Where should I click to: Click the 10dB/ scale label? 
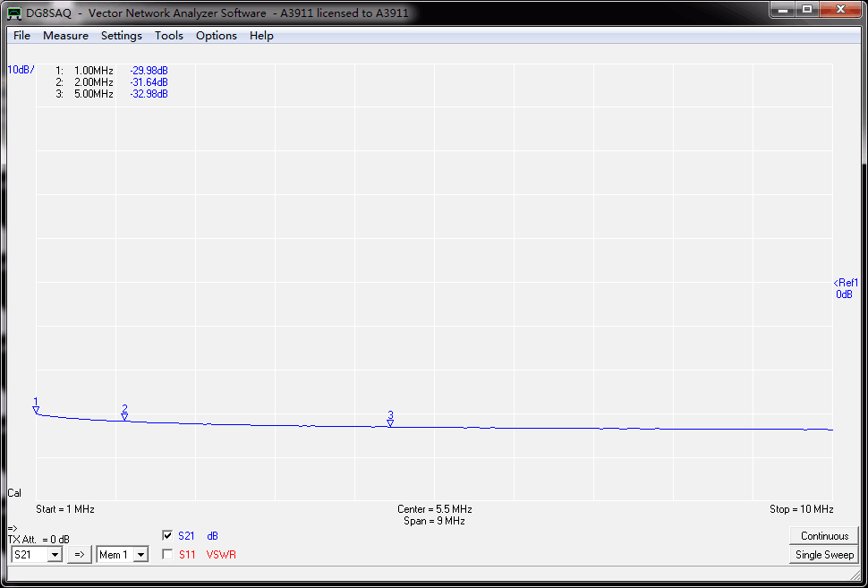click(x=21, y=70)
